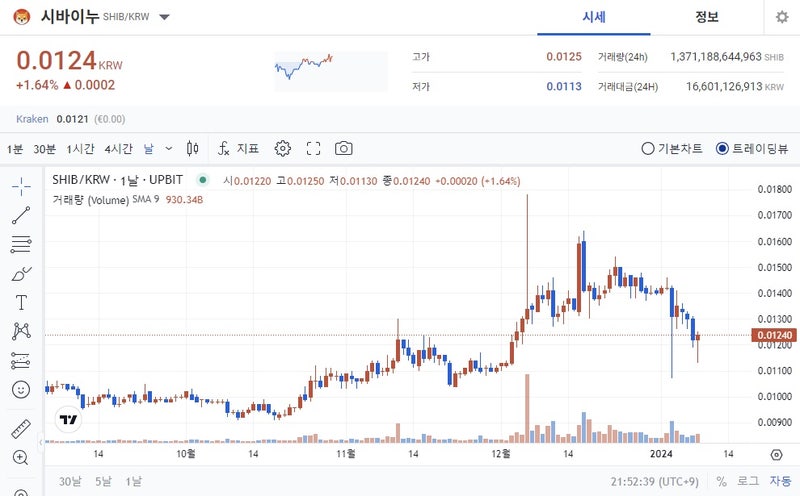Image resolution: width=800 pixels, height=496 pixels.
Task: Click the Kraken exchange link
Action: pyautogui.click(x=32, y=119)
